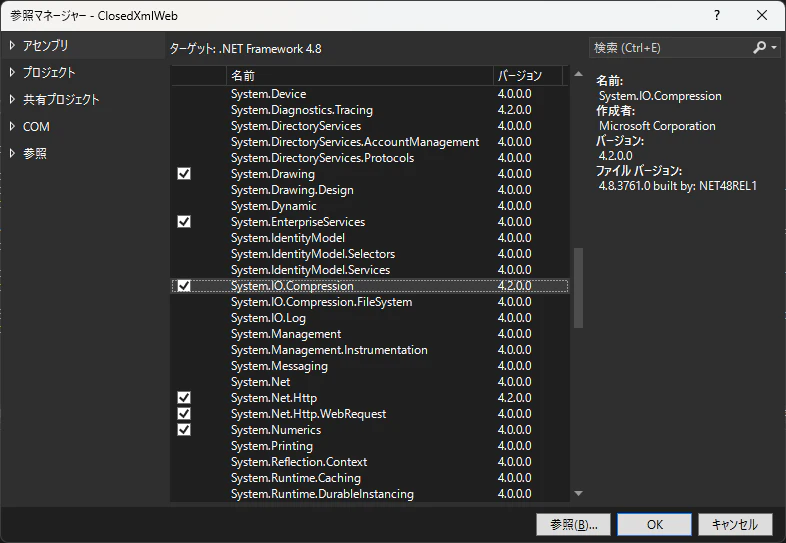Image resolution: width=786 pixels, height=543 pixels.
Task: Select the System.IO.Log row
Action: [370, 318]
